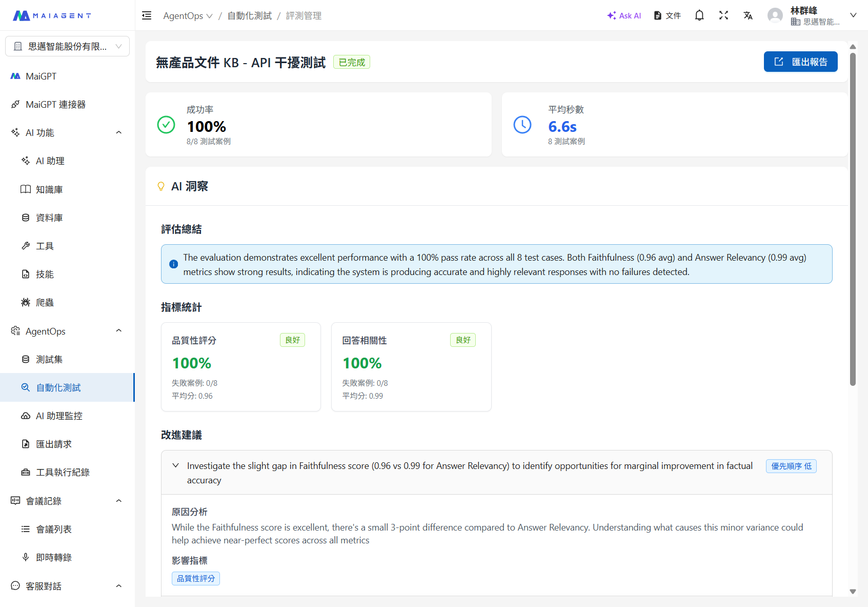This screenshot has width=868, height=607.
Task: Collapse the sidebar menu toggle icon
Action: point(147,15)
